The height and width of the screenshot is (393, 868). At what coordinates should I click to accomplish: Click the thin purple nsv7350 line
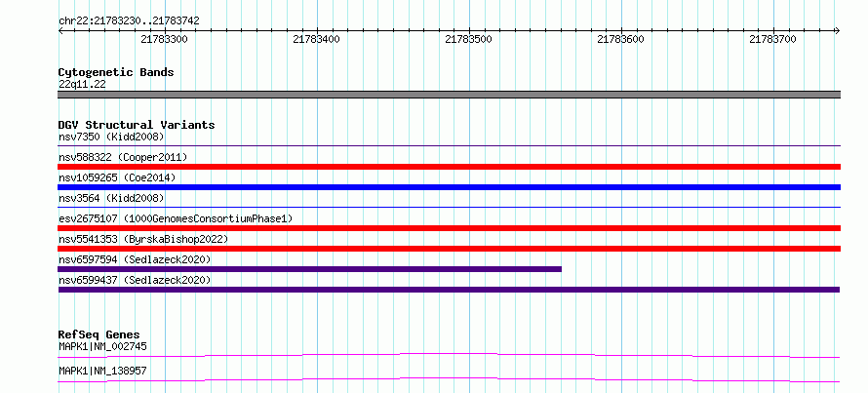click(449, 146)
